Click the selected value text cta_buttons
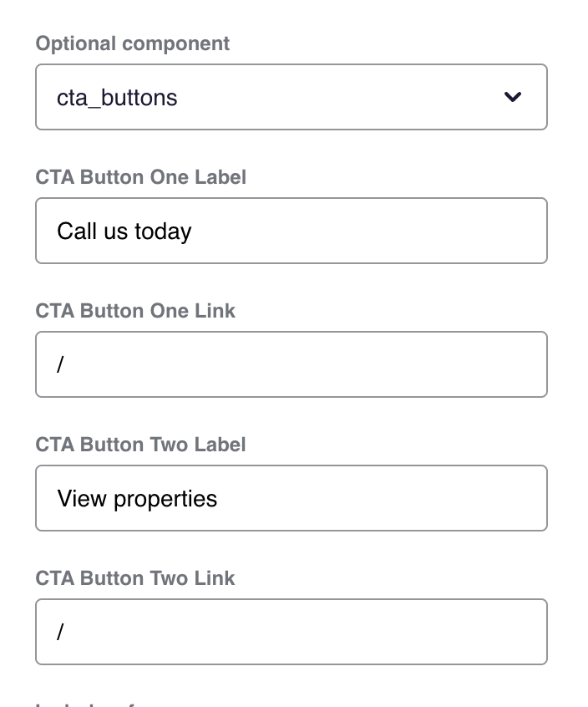The image size is (588, 707). (x=117, y=98)
